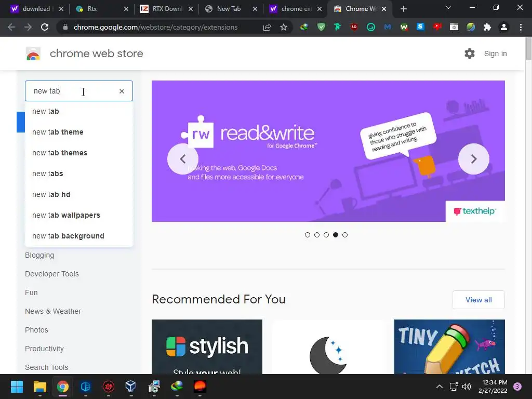Choose the 'new tab themes' suggestion
Image resolution: width=532 pixels, height=399 pixels.
pyautogui.click(x=79, y=153)
